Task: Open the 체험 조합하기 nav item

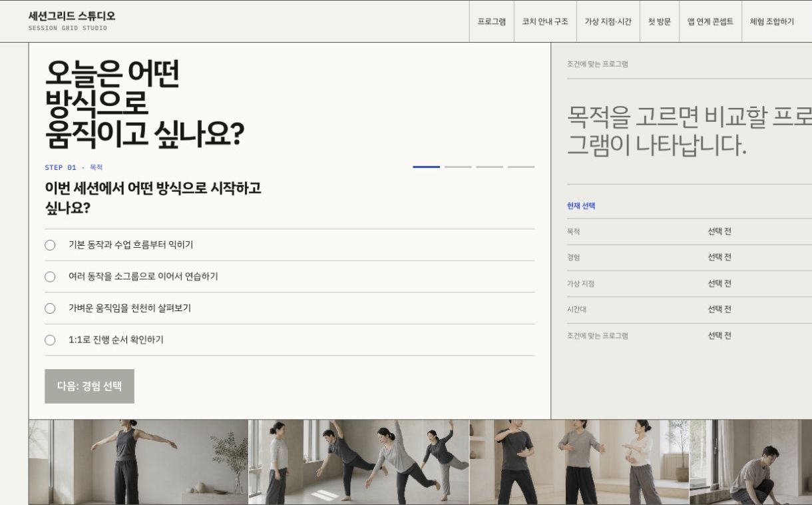Action: coord(771,21)
